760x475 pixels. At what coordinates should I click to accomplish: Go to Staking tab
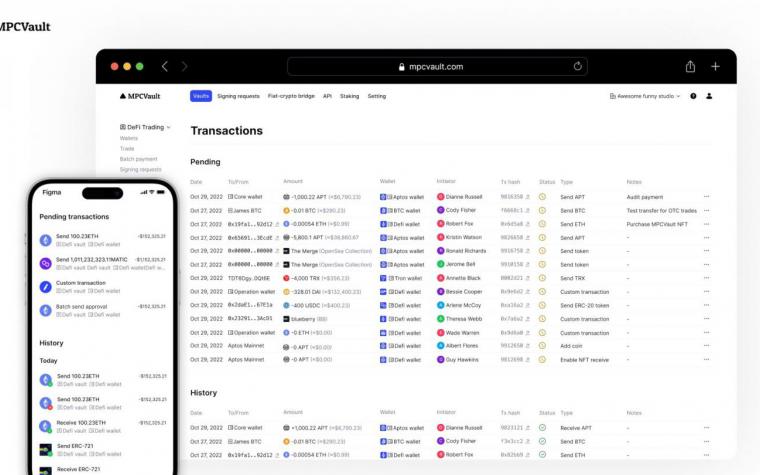pyautogui.click(x=349, y=96)
